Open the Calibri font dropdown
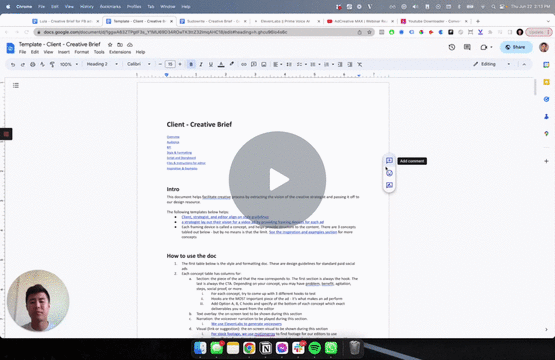Image resolution: width=555 pixels, height=360 pixels. [139, 64]
